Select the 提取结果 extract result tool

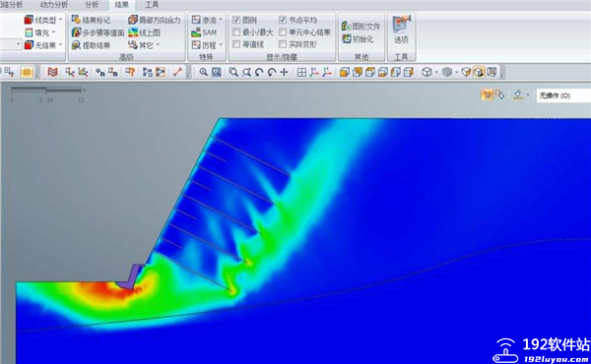tap(76, 45)
